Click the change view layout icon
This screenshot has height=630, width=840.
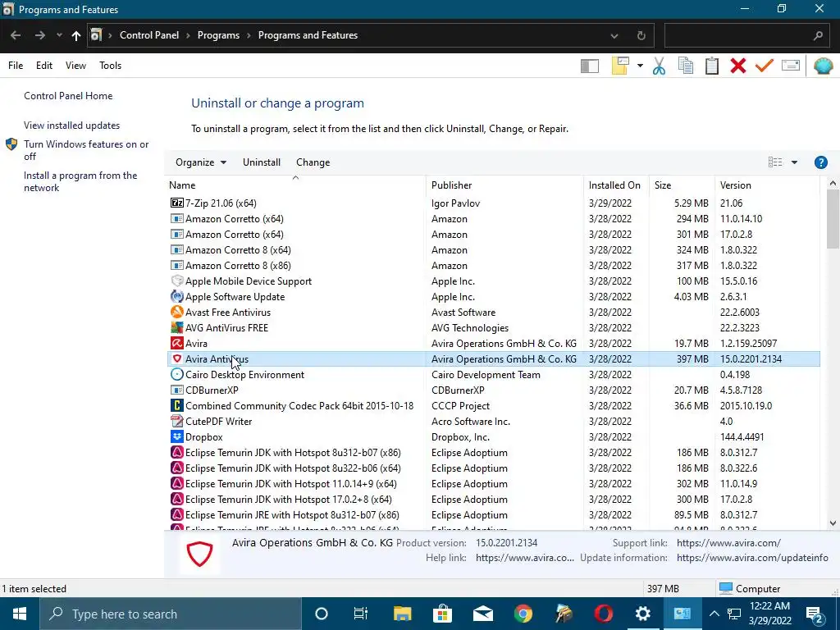pyautogui.click(x=775, y=162)
